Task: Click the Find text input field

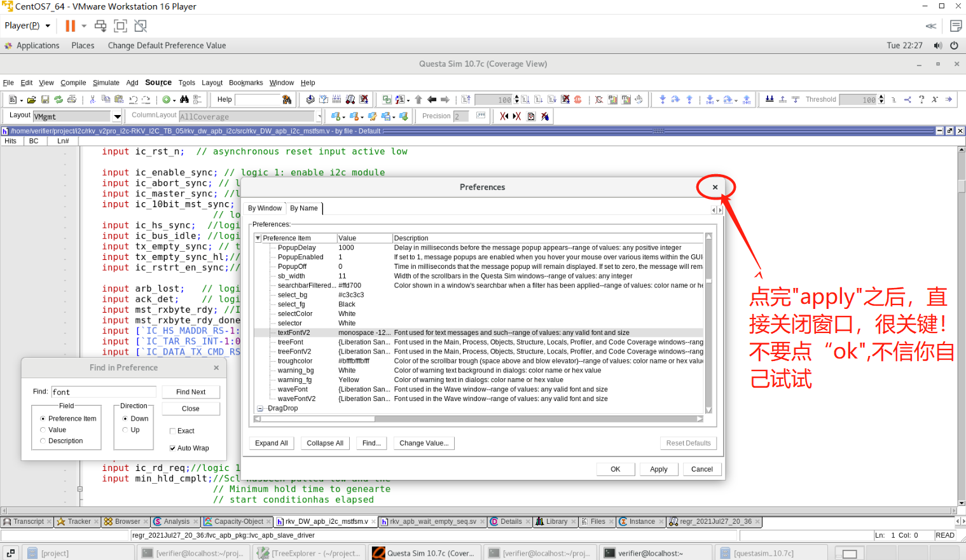Action: click(103, 392)
